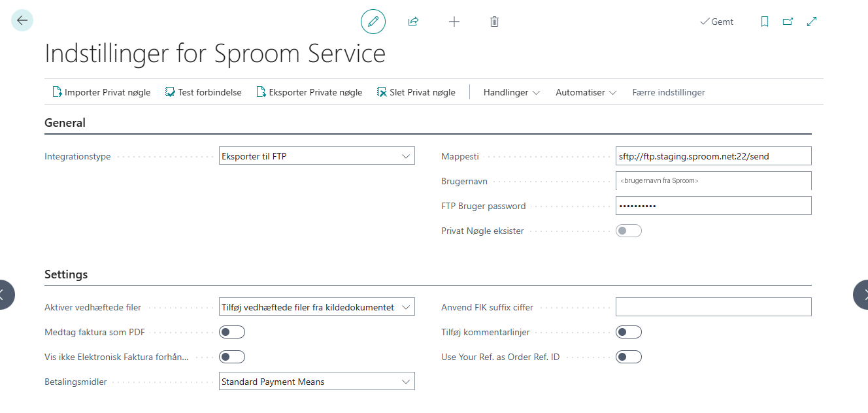The image size is (868, 413).
Task: Click the Betalingsmidler field label
Action: coord(76,382)
